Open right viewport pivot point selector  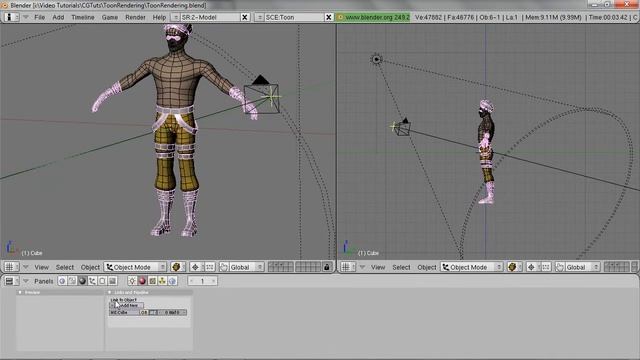(x=532, y=267)
